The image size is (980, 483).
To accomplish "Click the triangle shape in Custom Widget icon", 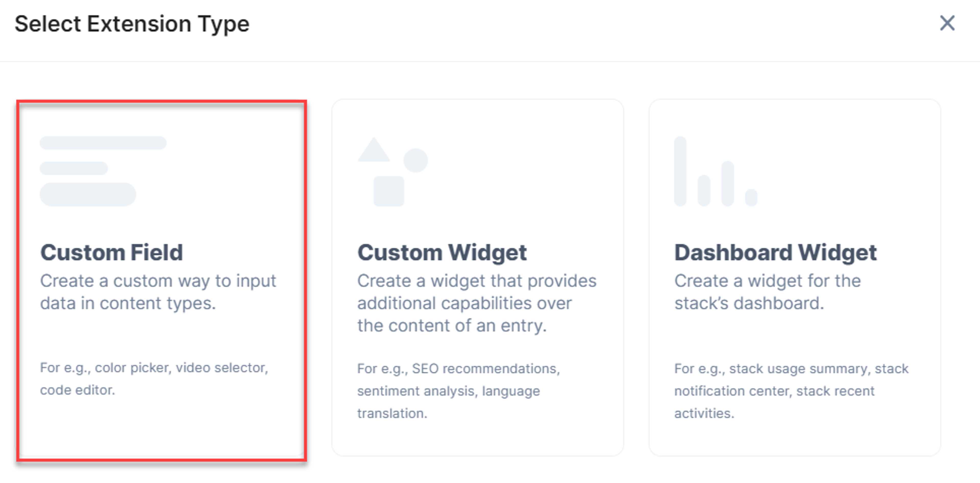I will coord(374,150).
